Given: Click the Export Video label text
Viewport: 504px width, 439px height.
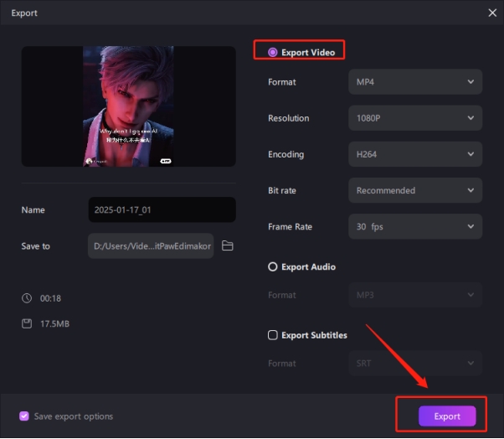Looking at the screenshot, I should [308, 53].
